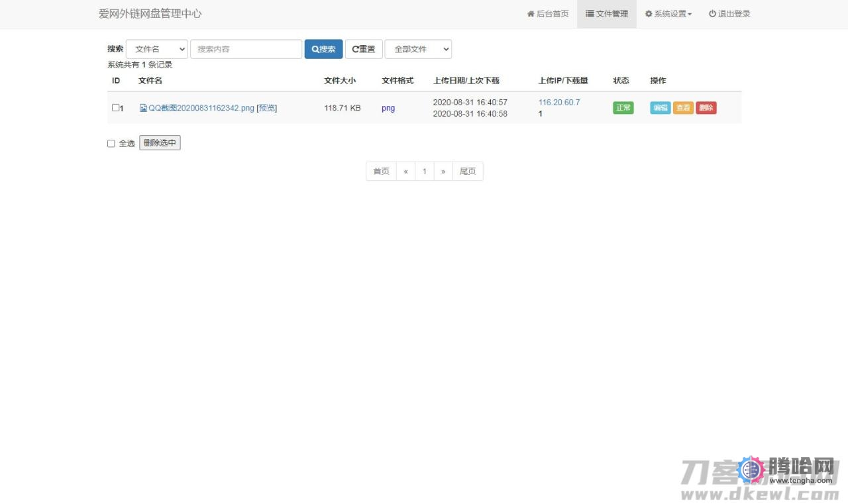Tick the checkbox for row ID 1
Image resolution: width=848 pixels, height=504 pixels.
pos(115,107)
